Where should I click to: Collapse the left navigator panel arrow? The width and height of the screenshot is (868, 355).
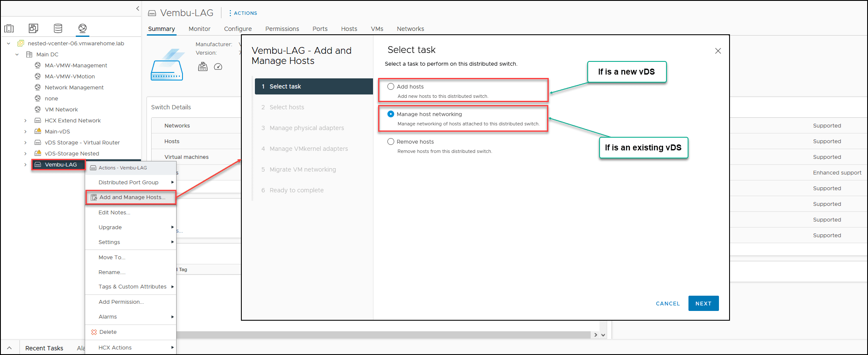pyautogui.click(x=138, y=8)
